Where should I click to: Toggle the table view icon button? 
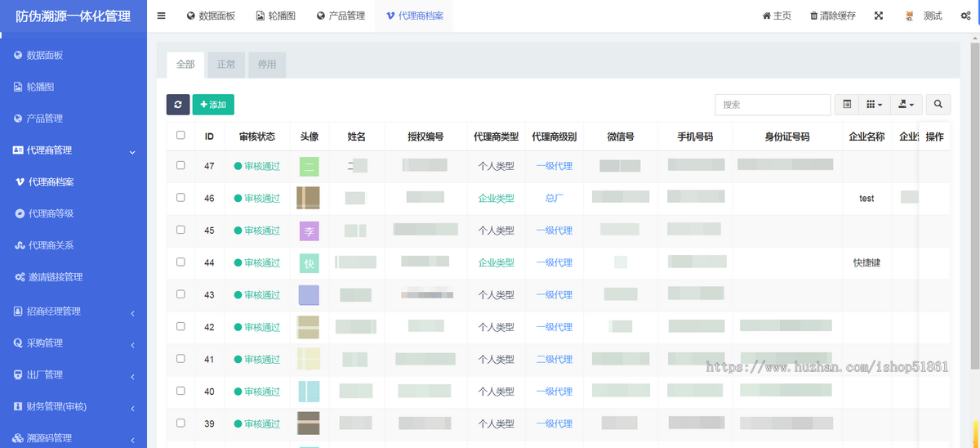coord(847,104)
